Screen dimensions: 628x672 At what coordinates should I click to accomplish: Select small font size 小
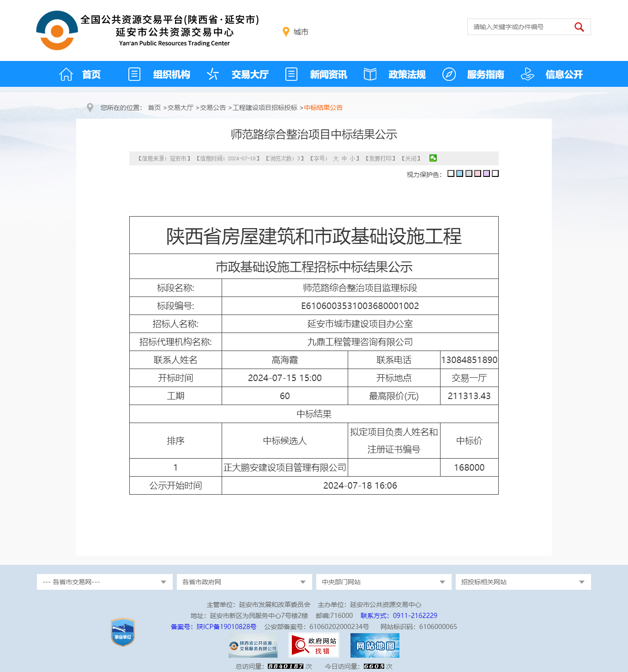[352, 158]
